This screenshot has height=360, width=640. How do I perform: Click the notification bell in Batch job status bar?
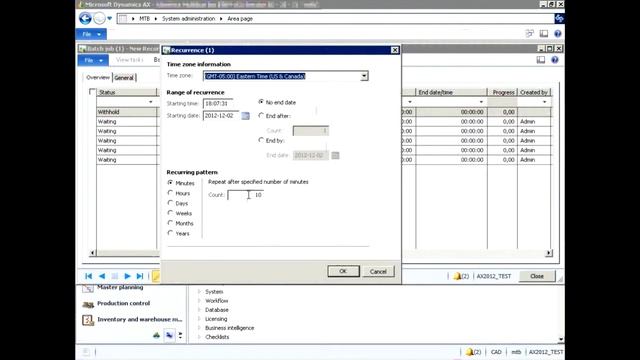[458, 276]
